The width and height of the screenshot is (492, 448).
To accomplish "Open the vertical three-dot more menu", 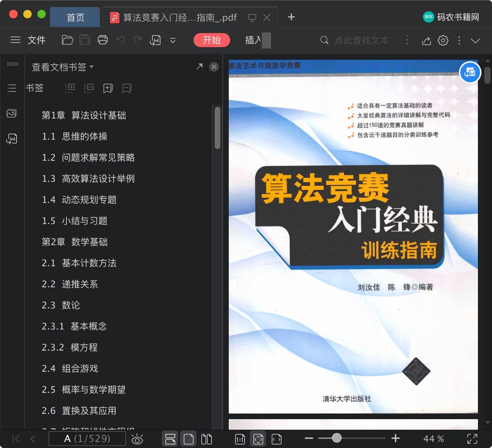I will click(459, 40).
